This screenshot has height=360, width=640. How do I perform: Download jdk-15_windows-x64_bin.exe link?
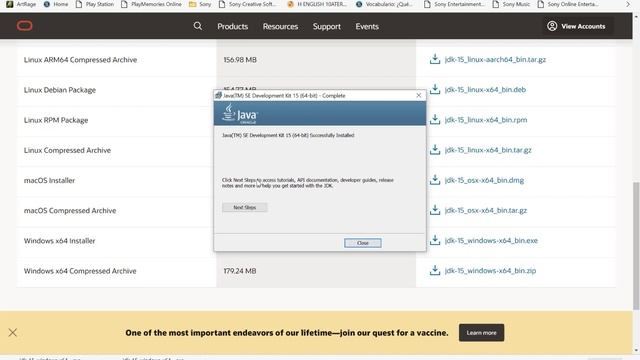point(491,241)
